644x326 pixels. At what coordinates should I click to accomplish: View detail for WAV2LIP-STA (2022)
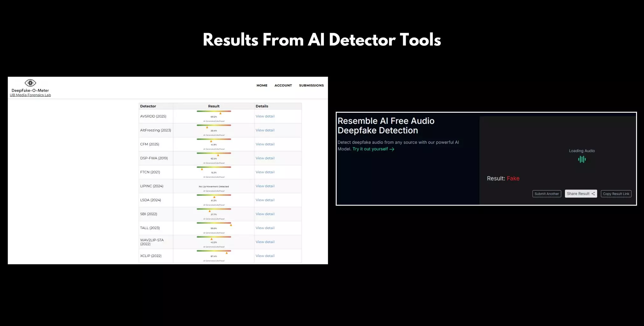pos(265,242)
